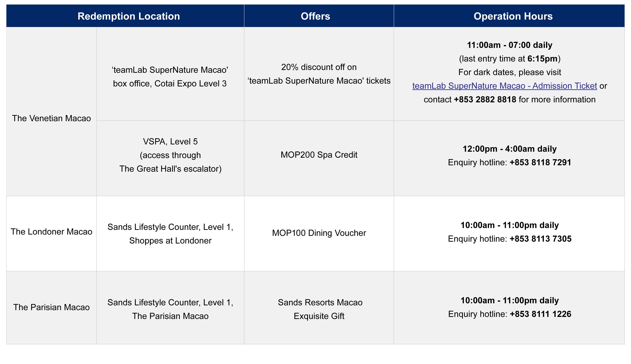
Task: Click Sands Resorts Macao Exquisite Gift text
Action: [x=320, y=309]
